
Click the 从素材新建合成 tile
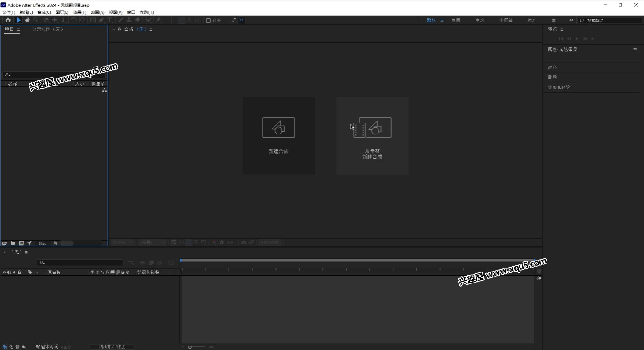pyautogui.click(x=372, y=135)
